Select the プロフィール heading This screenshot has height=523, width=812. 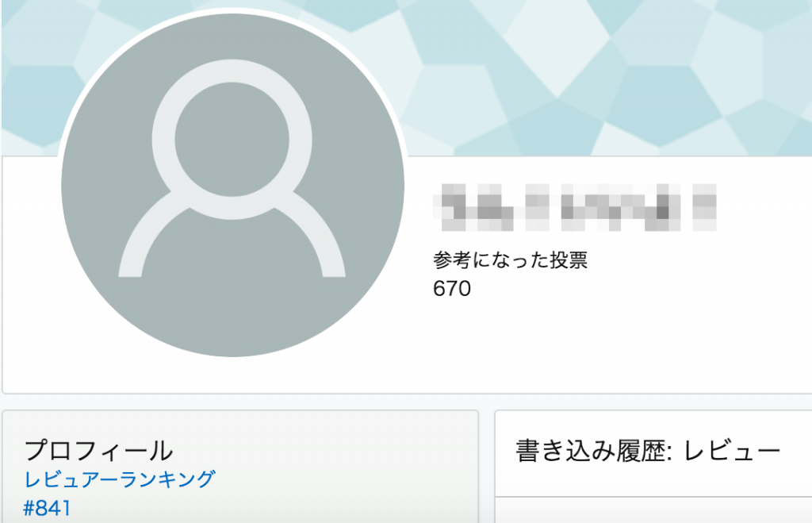click(98, 450)
